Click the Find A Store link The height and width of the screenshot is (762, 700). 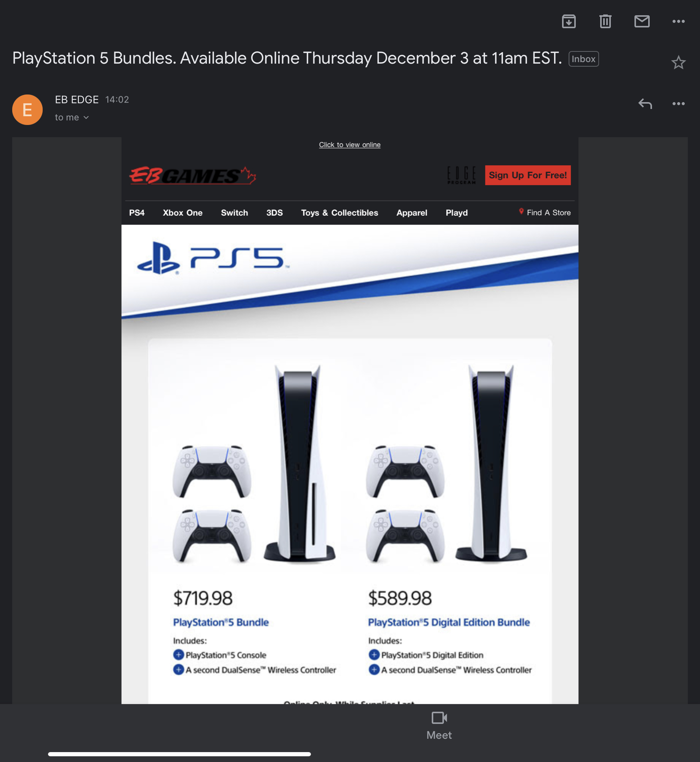(x=545, y=212)
